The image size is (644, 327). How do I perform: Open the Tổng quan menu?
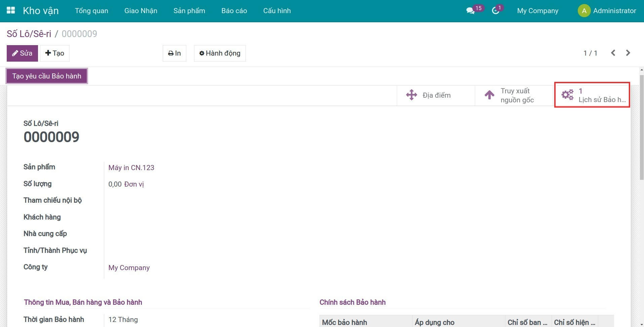click(91, 11)
